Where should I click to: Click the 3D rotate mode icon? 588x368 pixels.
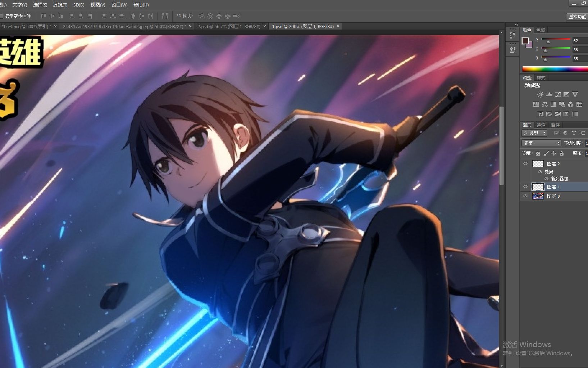[x=201, y=16]
